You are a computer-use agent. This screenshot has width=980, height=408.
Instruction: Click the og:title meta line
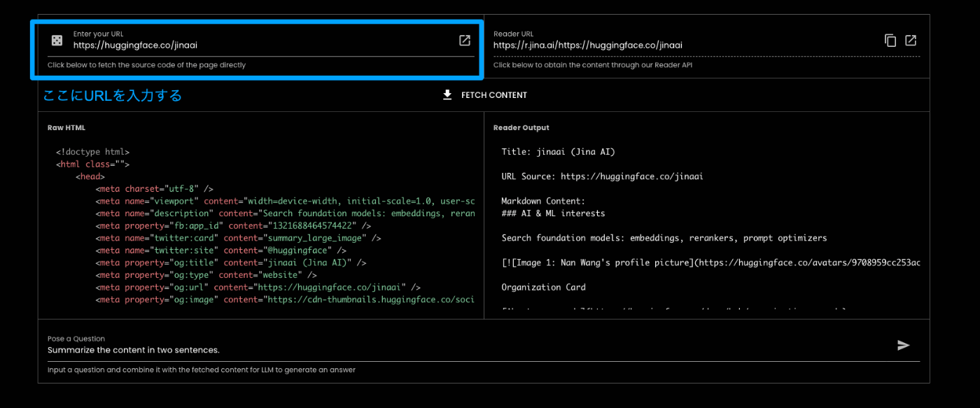point(231,263)
